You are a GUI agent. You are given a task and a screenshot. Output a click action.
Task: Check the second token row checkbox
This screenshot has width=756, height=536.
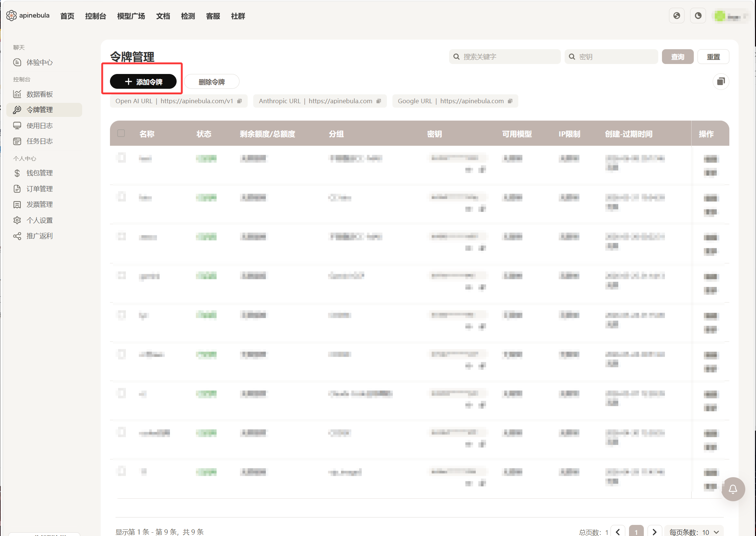[121, 196]
